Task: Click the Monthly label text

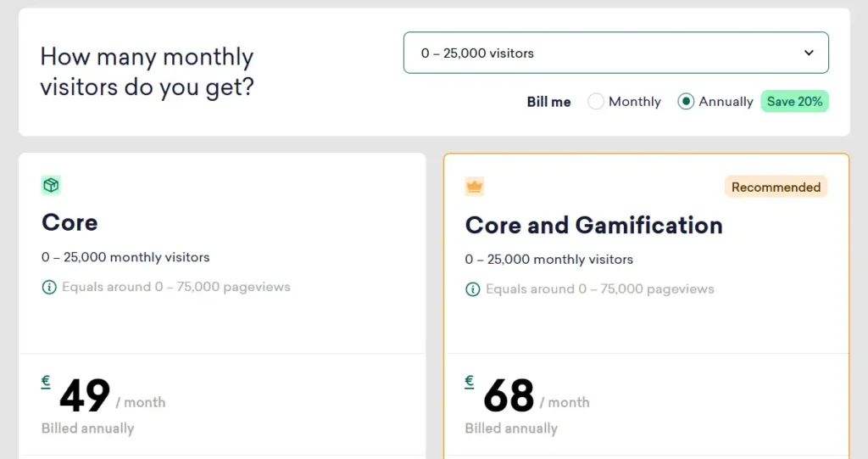Action: 634,102
